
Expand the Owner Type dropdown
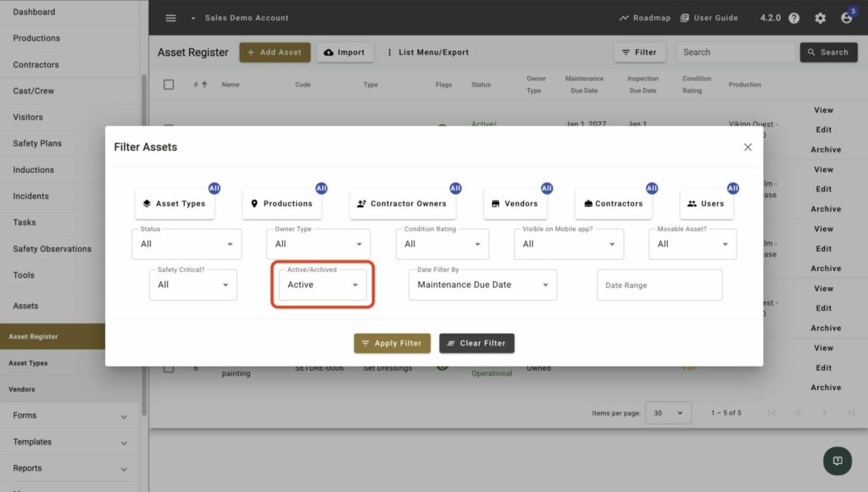319,244
